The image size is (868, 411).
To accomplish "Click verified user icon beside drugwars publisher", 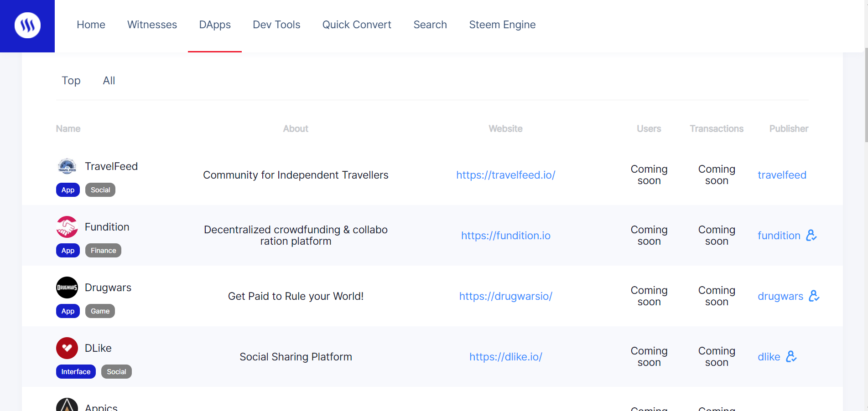I will [x=814, y=296].
